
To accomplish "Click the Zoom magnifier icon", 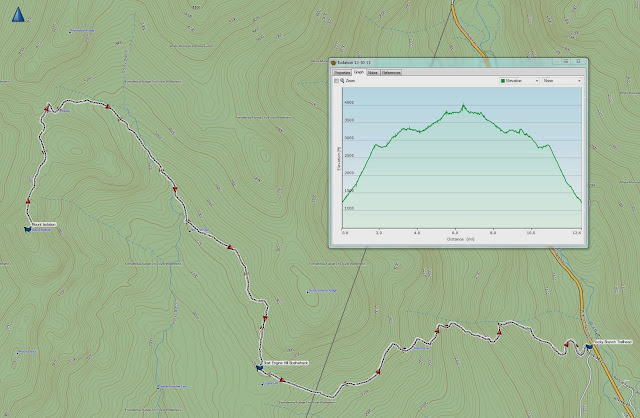I will 342,81.
